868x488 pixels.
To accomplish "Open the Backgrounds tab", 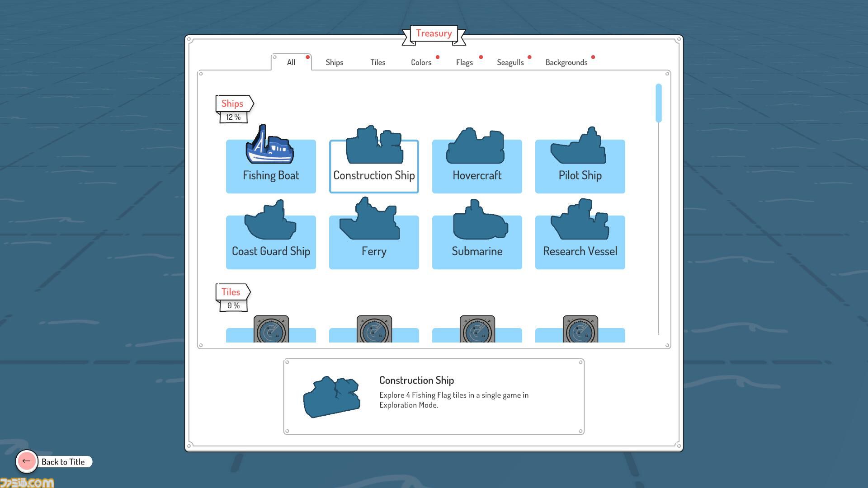I will tap(566, 62).
